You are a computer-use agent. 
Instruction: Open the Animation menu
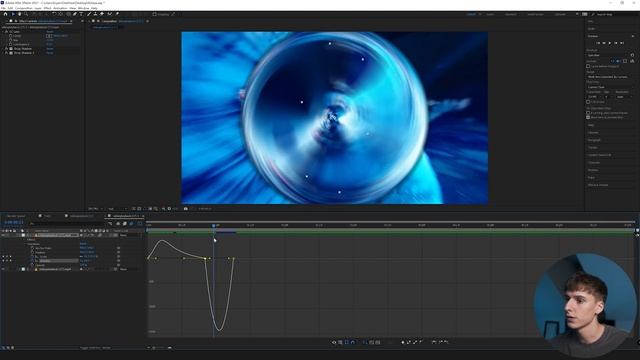[60, 8]
